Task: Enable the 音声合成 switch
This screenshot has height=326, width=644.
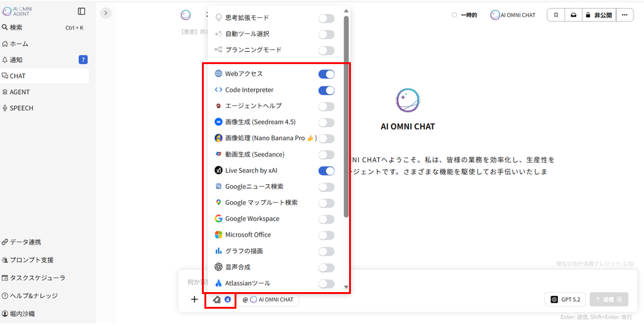Action: pyautogui.click(x=326, y=267)
